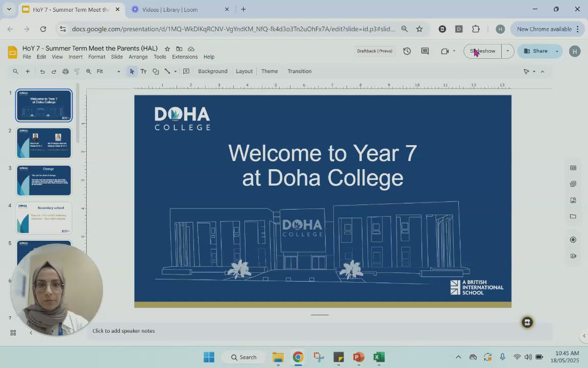
Task: Collapse the filmstrip with left arrow
Action: (x=31, y=333)
